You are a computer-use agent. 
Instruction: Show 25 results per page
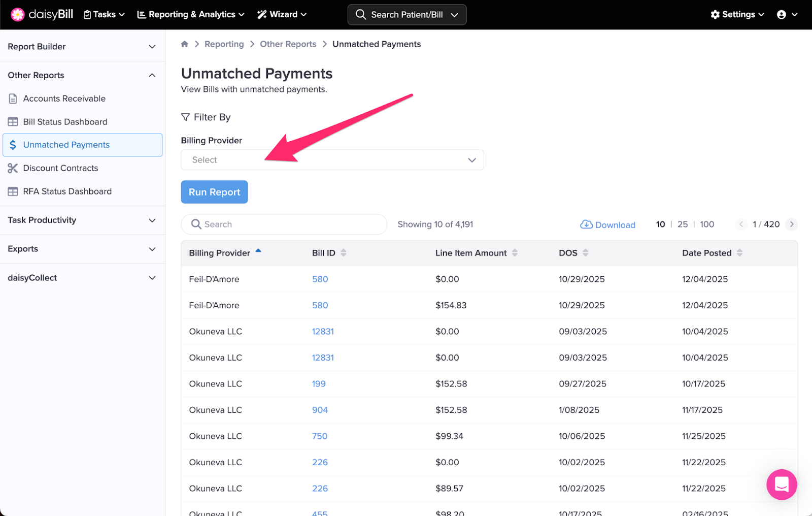[x=683, y=224]
